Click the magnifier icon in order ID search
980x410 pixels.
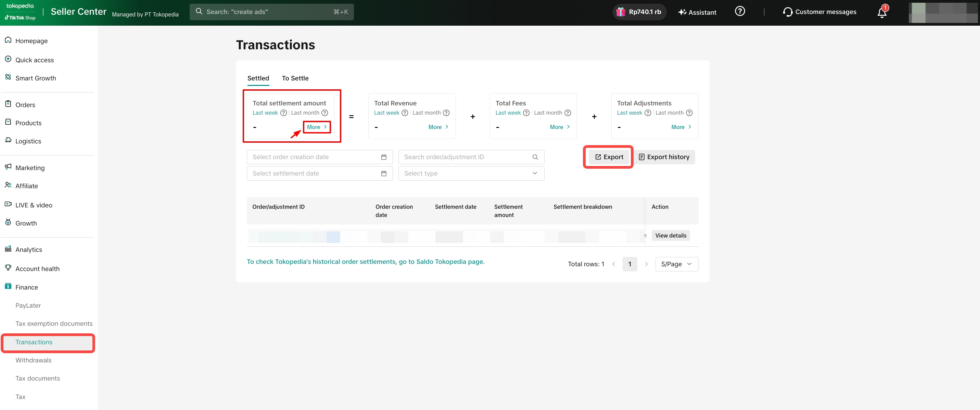pos(535,157)
